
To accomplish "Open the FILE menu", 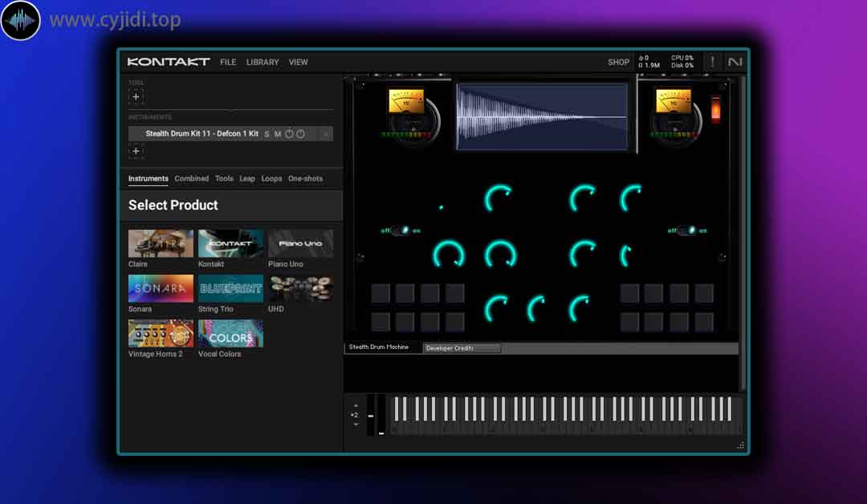I will 228,62.
